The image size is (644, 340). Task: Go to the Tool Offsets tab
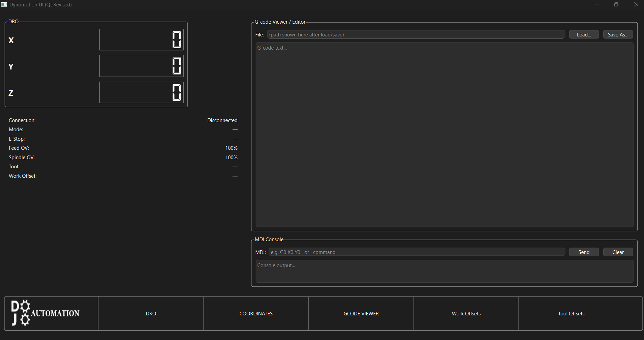(x=571, y=313)
